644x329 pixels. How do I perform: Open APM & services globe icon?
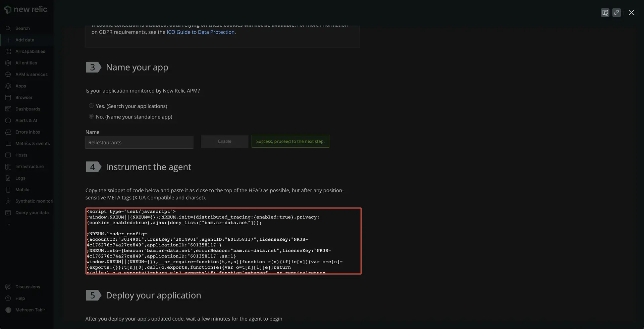[x=8, y=75]
